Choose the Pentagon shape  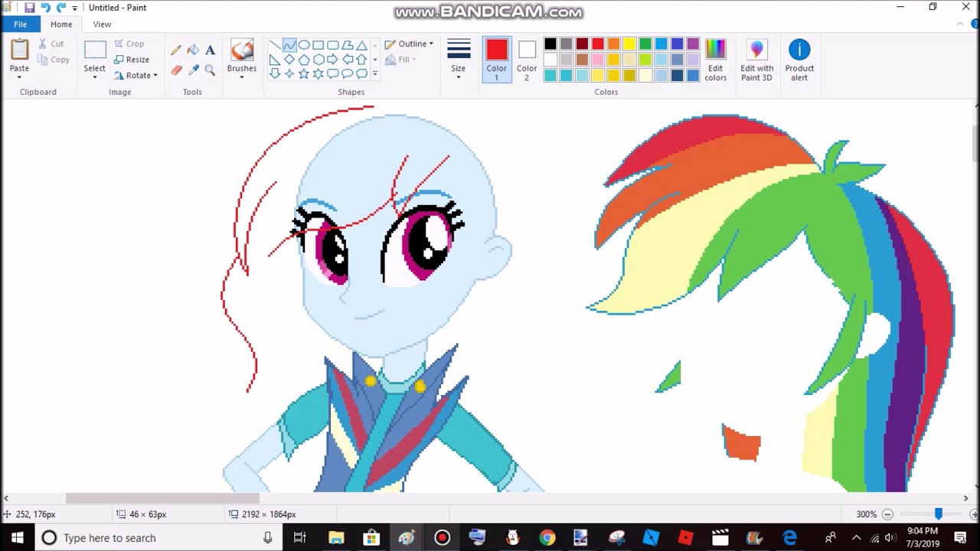[304, 60]
